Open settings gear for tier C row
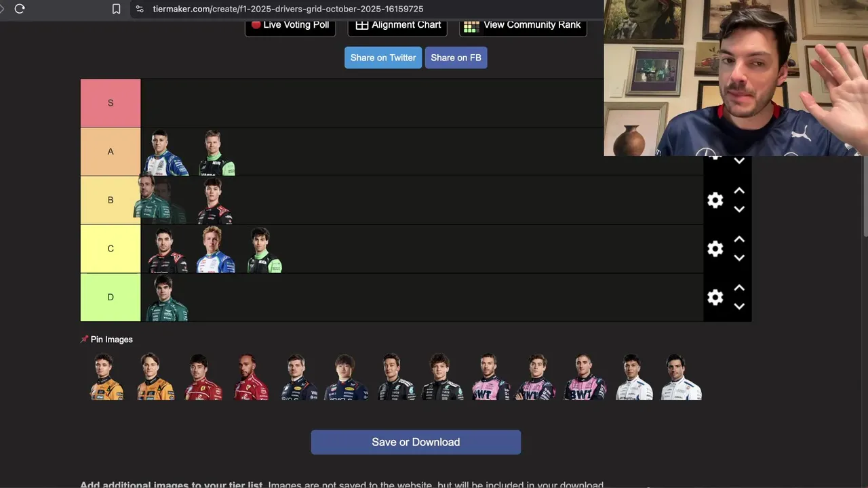868x488 pixels. point(715,249)
